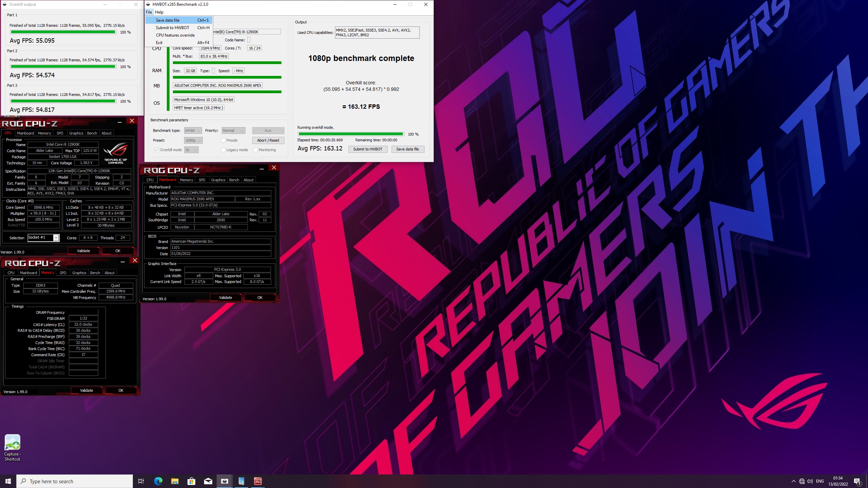The height and width of the screenshot is (488, 868).
Task: Click the HWBOT benchmark app taskbar icon
Action: coord(224,481)
